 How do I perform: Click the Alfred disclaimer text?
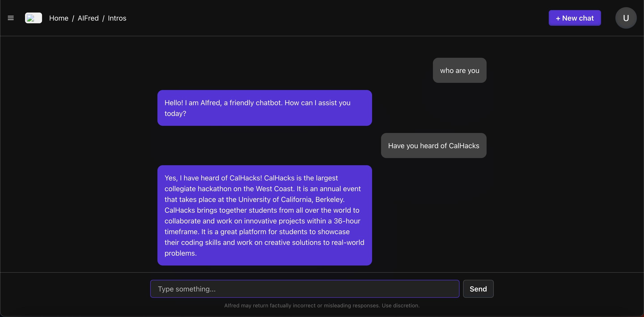coord(322,306)
